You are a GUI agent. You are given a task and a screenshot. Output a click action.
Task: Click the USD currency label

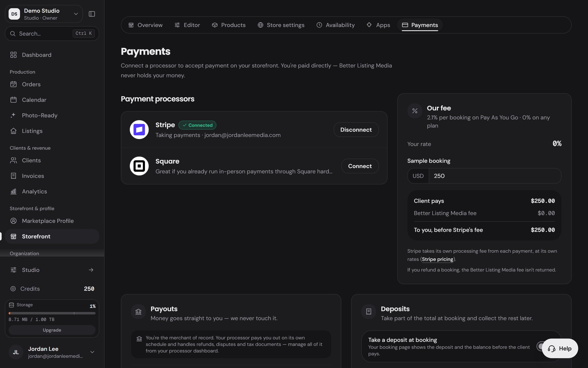click(x=418, y=176)
